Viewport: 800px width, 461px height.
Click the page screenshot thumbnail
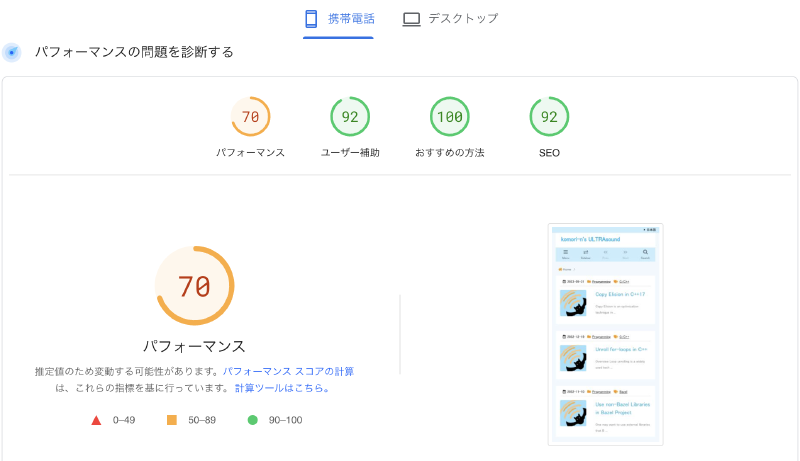pos(606,335)
